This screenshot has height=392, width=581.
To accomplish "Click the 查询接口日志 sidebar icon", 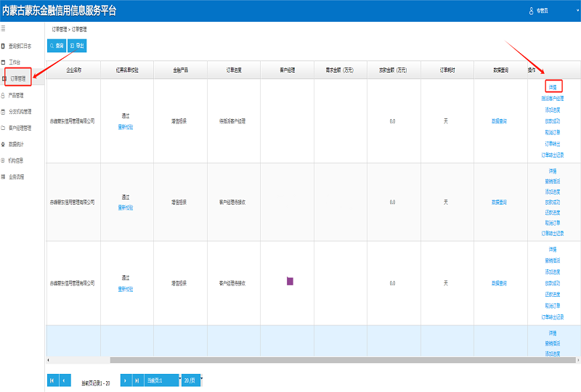I will coord(3,46).
